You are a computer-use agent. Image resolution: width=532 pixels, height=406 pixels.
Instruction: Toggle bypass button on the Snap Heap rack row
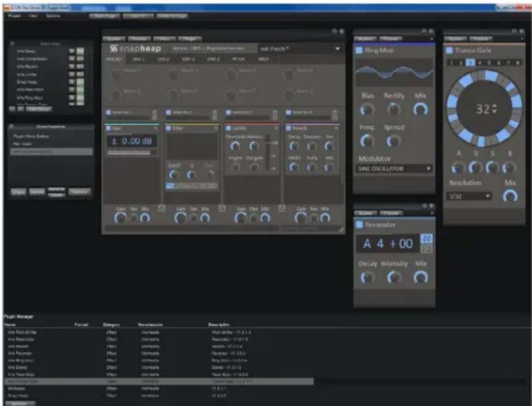[x=80, y=82]
